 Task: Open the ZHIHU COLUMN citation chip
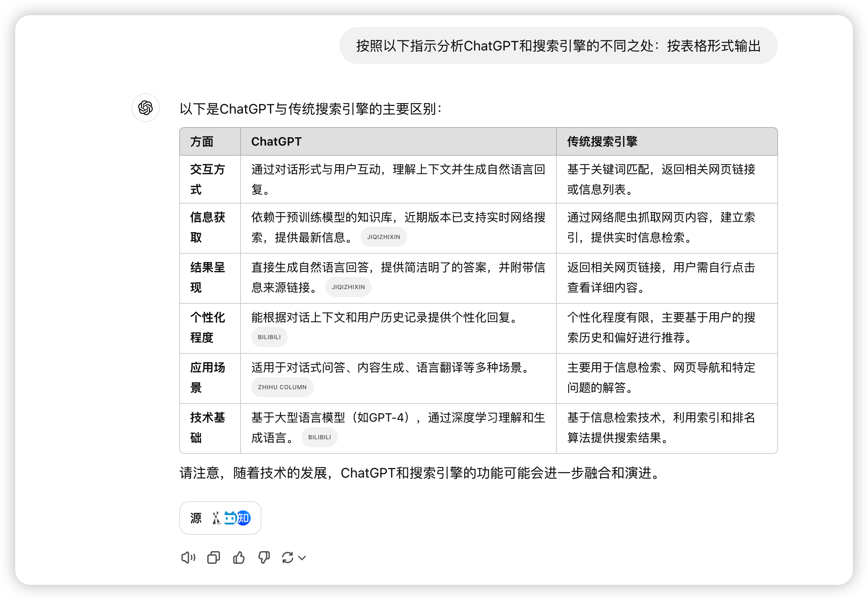(282, 387)
